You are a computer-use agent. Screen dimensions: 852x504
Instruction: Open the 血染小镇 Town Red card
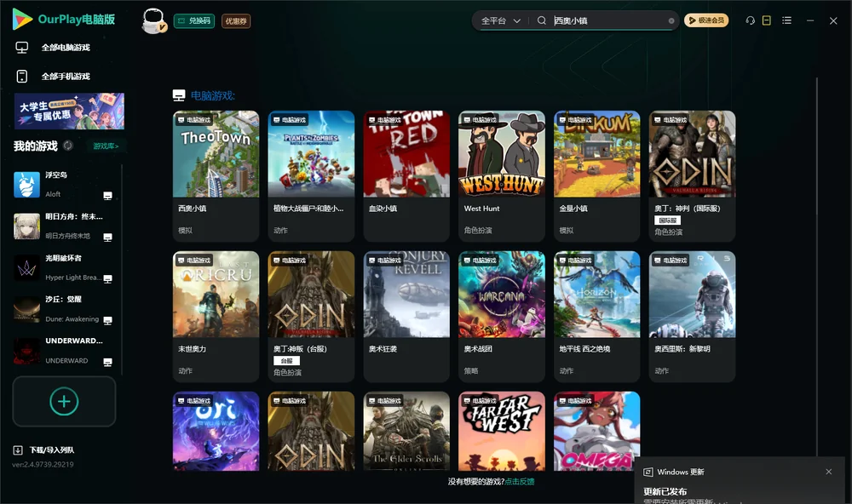pos(406,176)
